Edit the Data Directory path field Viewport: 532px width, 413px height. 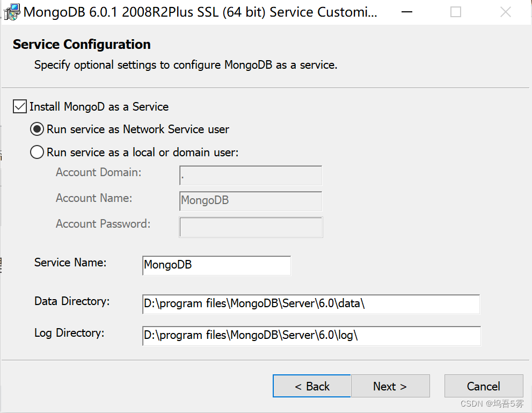(311, 304)
